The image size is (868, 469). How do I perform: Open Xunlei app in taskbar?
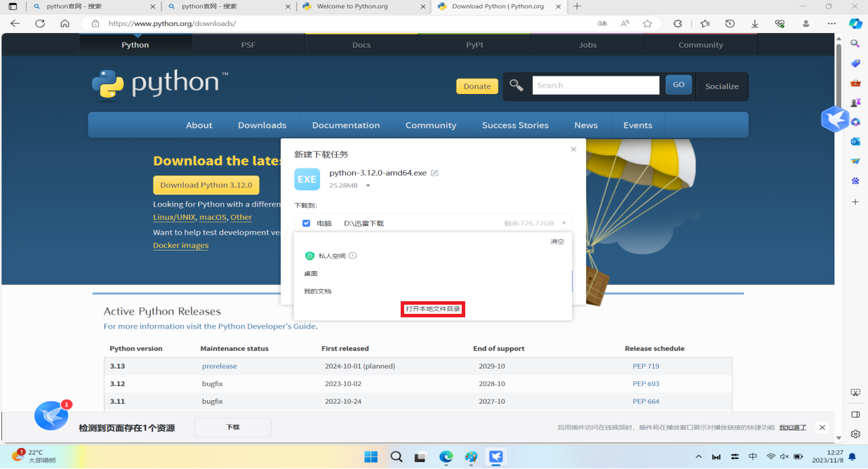(x=497, y=457)
